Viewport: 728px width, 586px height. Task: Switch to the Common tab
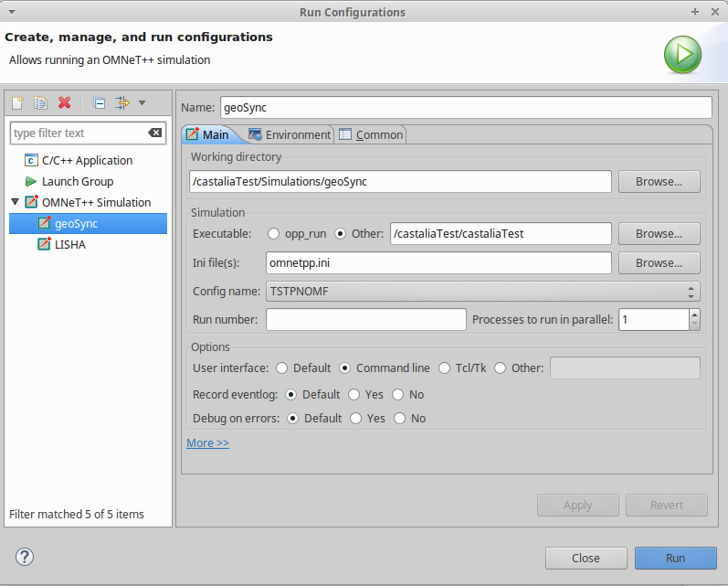point(371,134)
